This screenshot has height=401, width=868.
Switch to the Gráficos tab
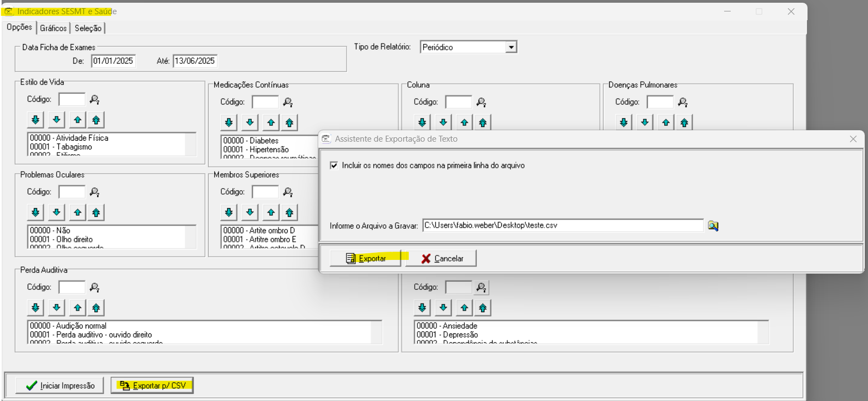53,28
